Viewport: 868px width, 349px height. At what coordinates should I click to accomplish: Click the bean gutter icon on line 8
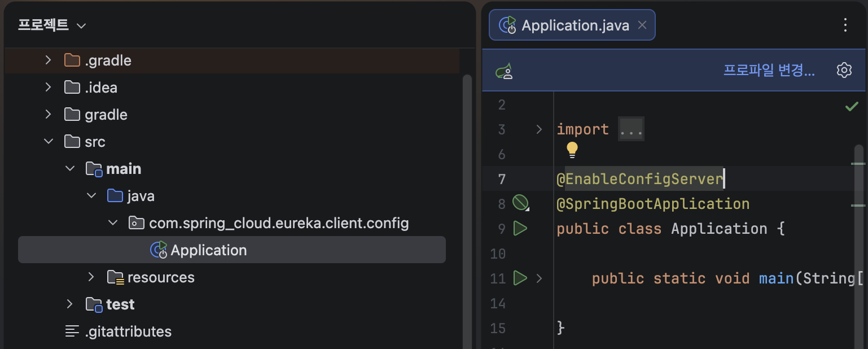point(520,203)
